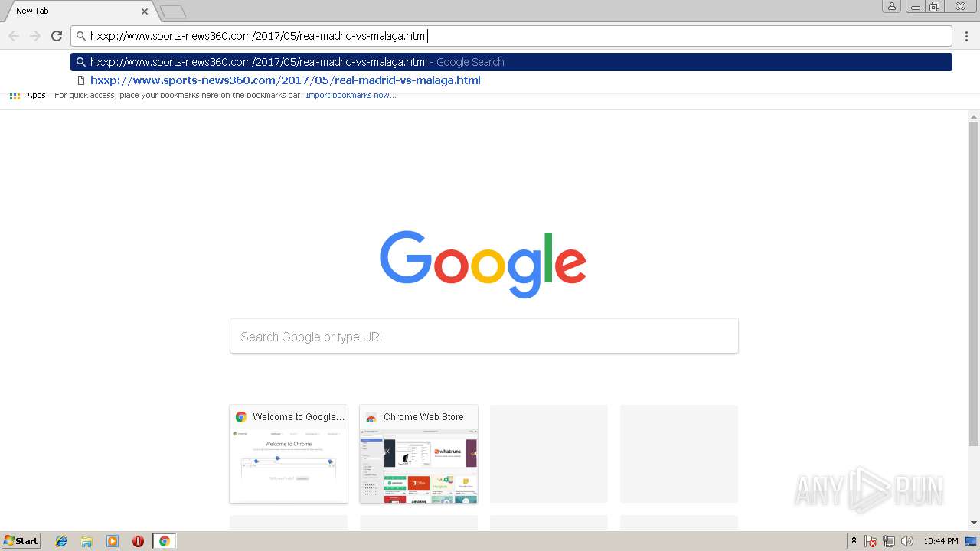Launch Internet Explorer from the taskbar
980x551 pixels.
pos(61,541)
